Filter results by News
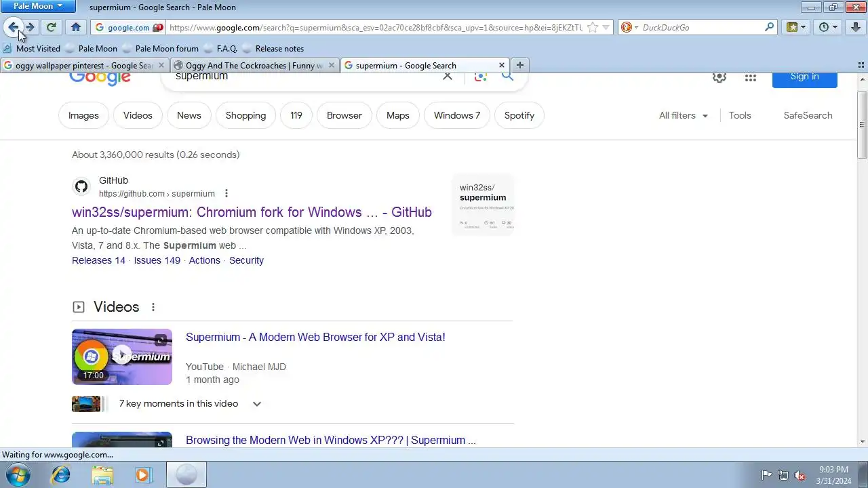The image size is (868, 488). point(189,115)
